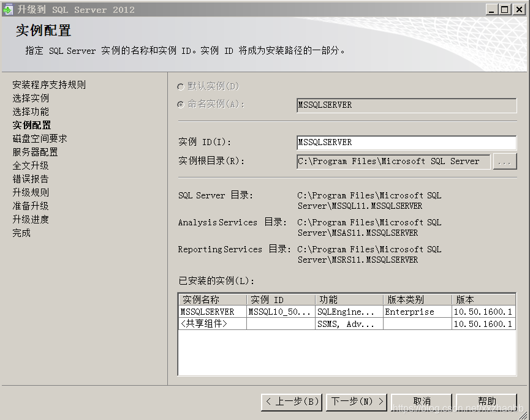This screenshot has width=530, height=420.
Task: Click the 下一步(N) button
Action: (x=356, y=402)
